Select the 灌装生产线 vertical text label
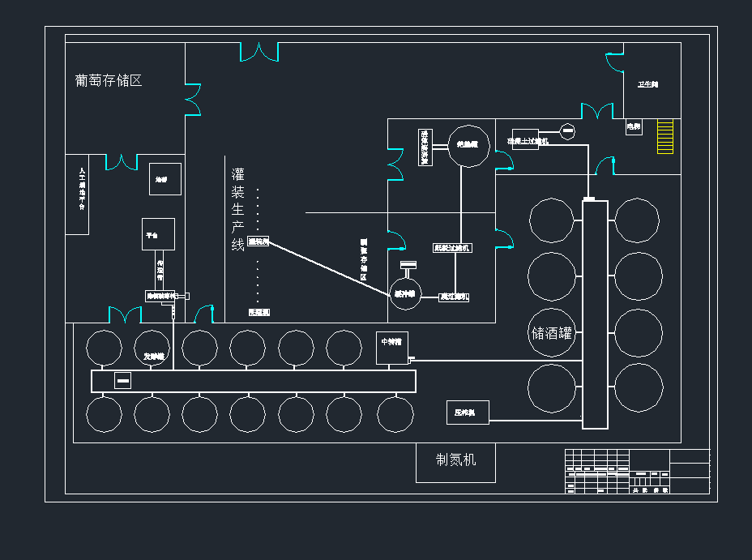This screenshot has height=560, width=752. (x=237, y=209)
